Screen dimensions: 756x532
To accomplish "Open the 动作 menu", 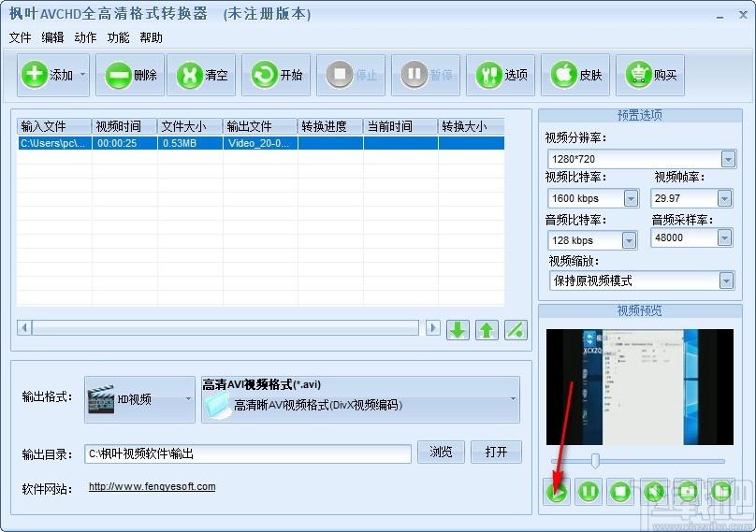I will 85,37.
